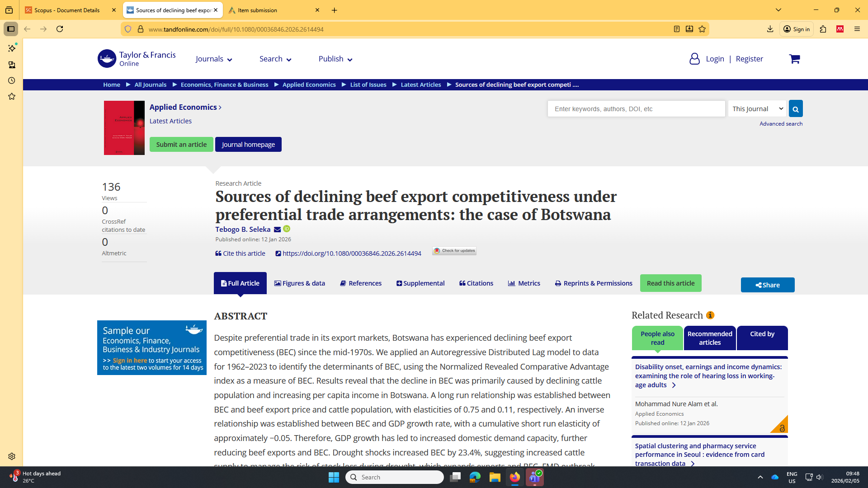This screenshot has height=488, width=868.
Task: Click the Share button
Action: pyautogui.click(x=767, y=285)
